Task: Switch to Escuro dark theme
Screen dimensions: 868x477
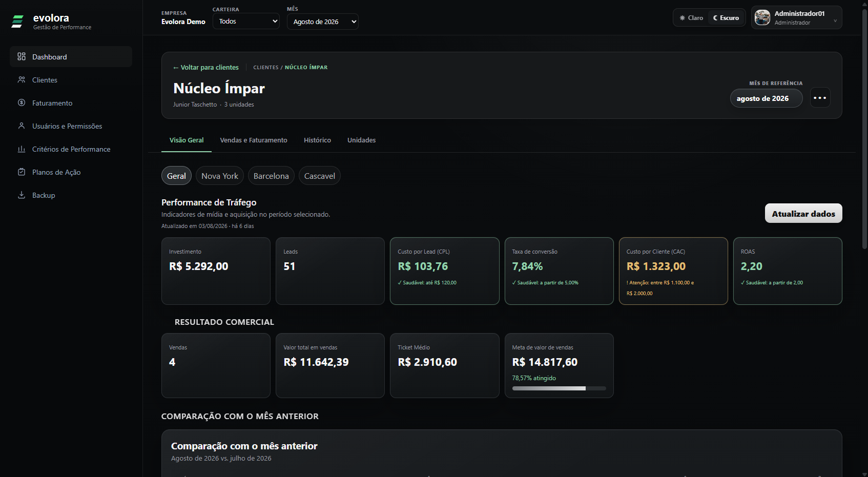Action: (x=726, y=18)
